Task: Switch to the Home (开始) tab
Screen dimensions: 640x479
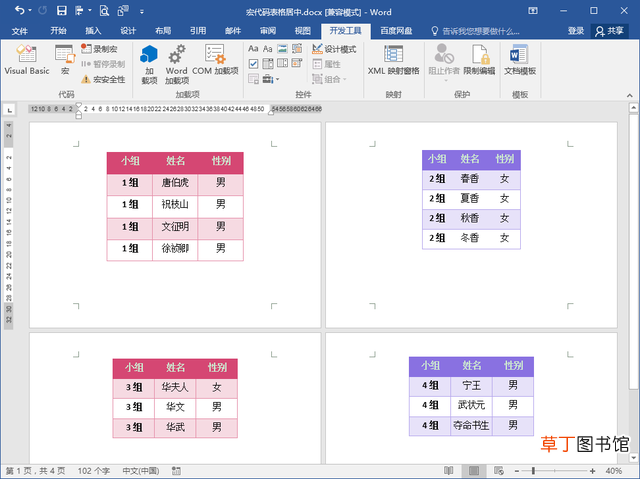Action: 58,31
